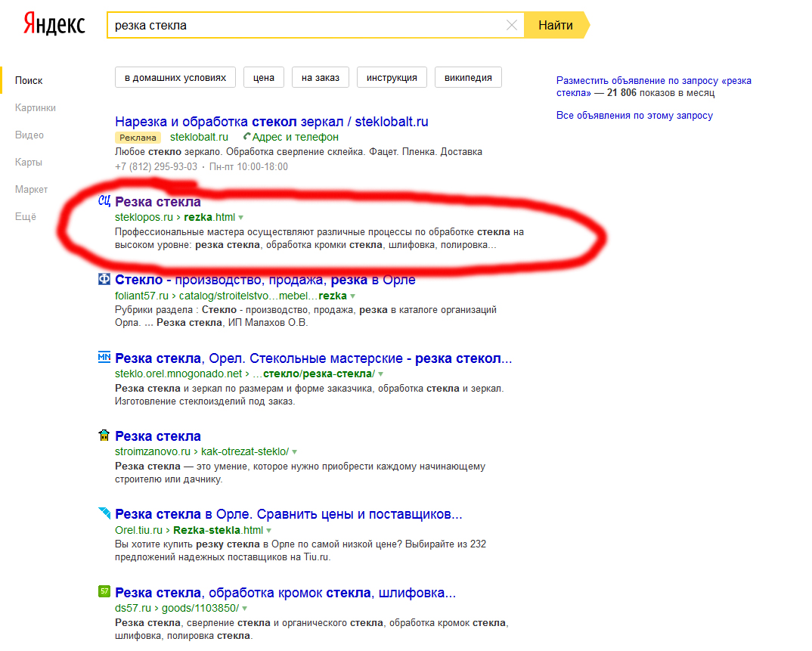The width and height of the screenshot is (812, 651).
Task: Refine search with на заказ suggestion
Action: point(320,77)
